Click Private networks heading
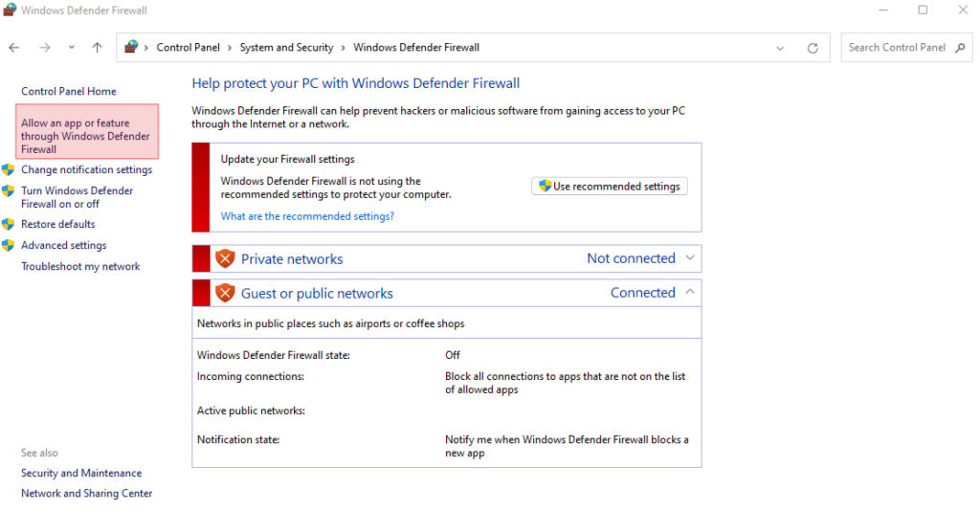The width and height of the screenshot is (980, 511). [x=292, y=258]
